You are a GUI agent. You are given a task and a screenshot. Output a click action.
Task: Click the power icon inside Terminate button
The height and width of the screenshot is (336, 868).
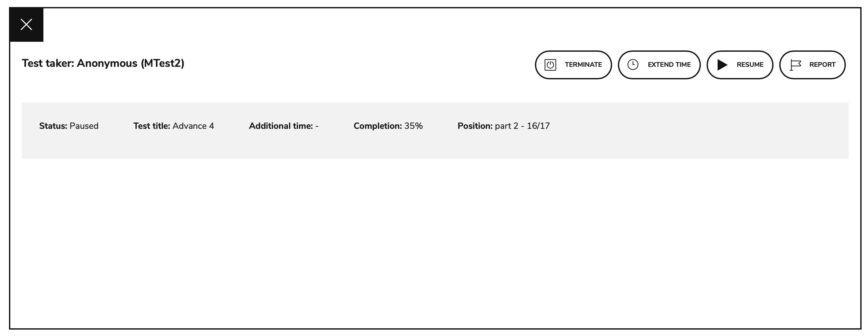coord(551,65)
